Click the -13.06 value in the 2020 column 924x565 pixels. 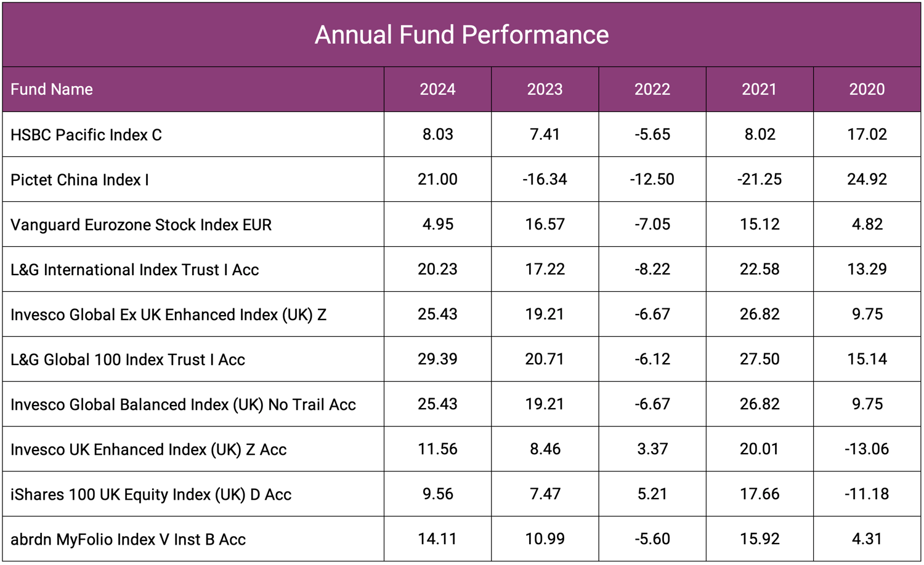867,449
